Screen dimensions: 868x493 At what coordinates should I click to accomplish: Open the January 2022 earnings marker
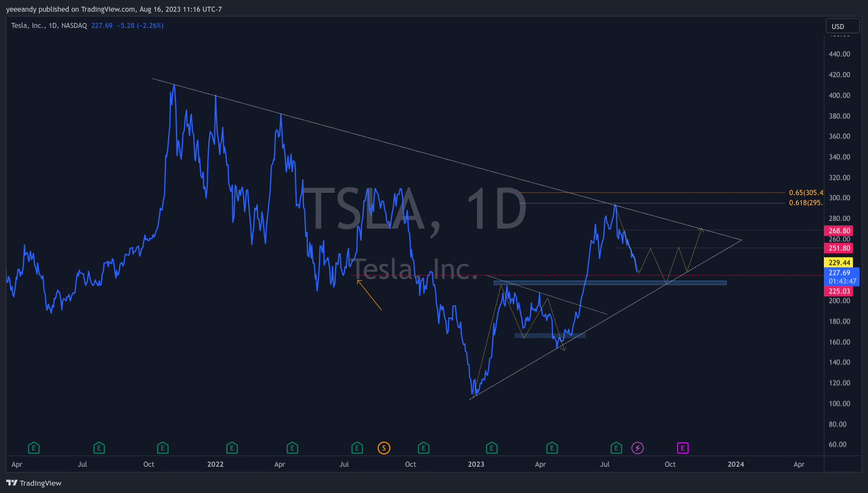(x=232, y=448)
